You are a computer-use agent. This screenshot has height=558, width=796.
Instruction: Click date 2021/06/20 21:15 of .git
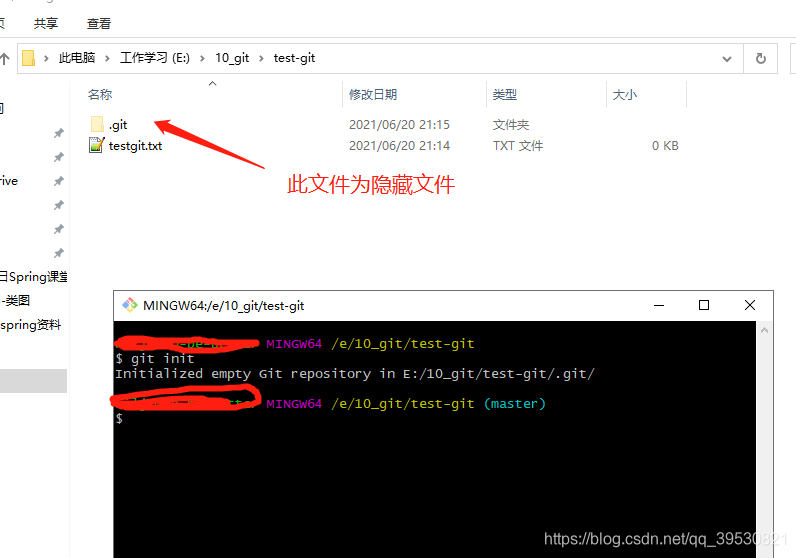pos(399,125)
